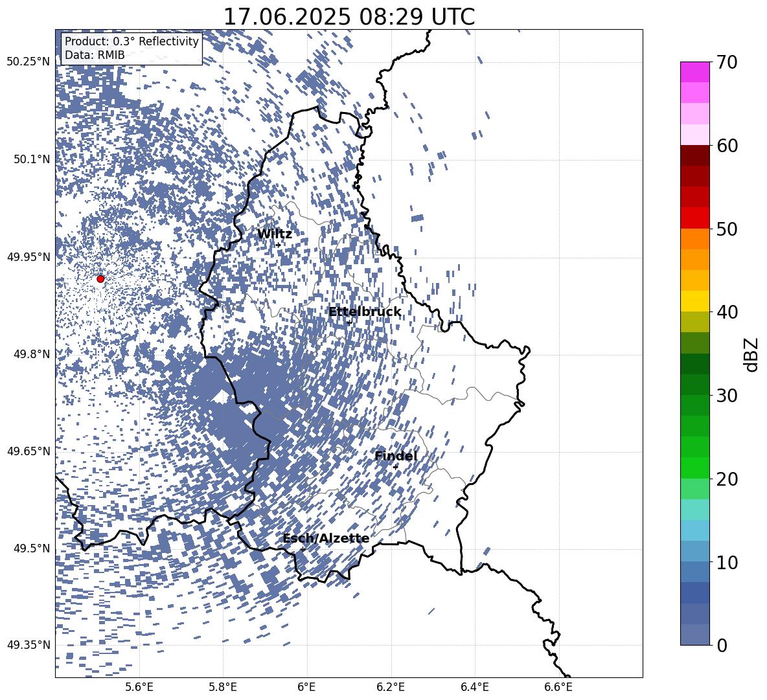Click the Wiltz location cross marker
The image size is (767, 700).
pos(279,245)
